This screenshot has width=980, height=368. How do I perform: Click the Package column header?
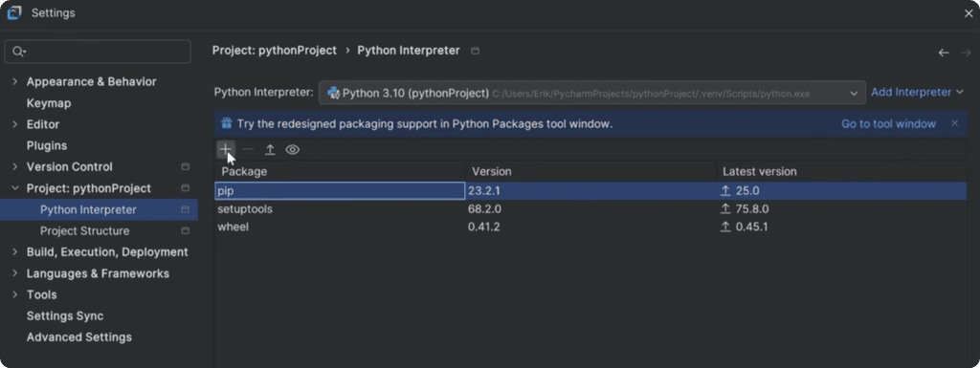pos(340,171)
